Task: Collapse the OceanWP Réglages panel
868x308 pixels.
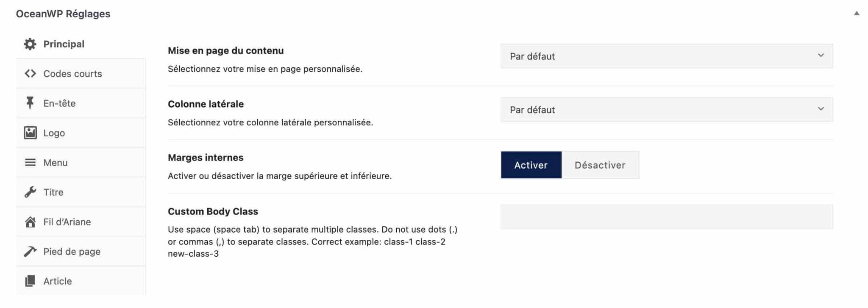Action: tap(857, 13)
